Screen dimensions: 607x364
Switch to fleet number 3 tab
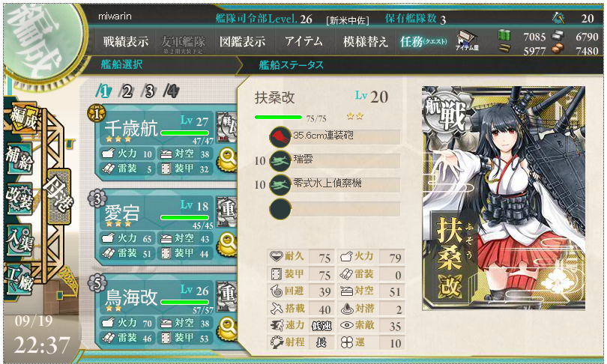pyautogui.click(x=148, y=91)
